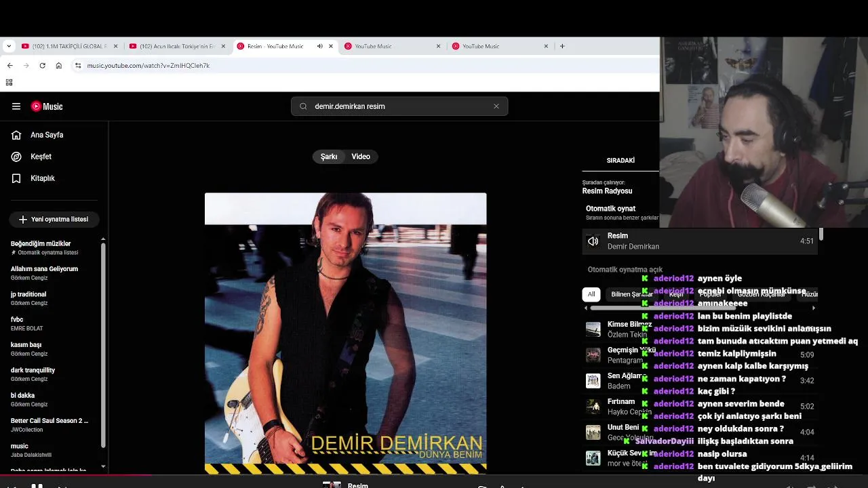Open site info icon in address bar

78,66
